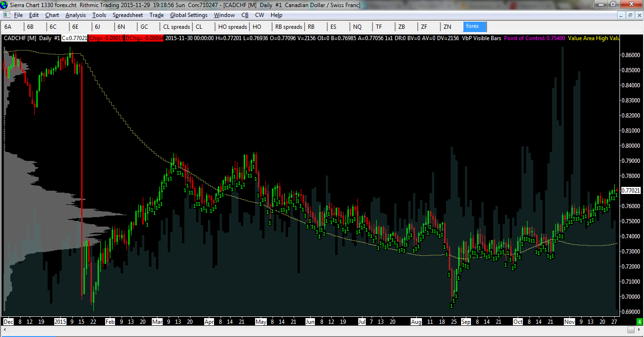Switch to the HO spreads tab
The height and width of the screenshot is (337, 644).
click(x=232, y=27)
